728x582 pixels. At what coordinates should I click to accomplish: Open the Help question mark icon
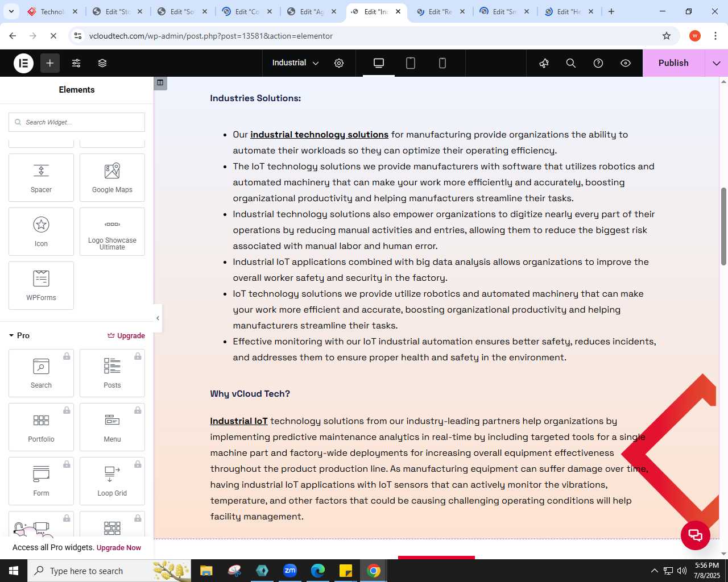click(x=598, y=63)
